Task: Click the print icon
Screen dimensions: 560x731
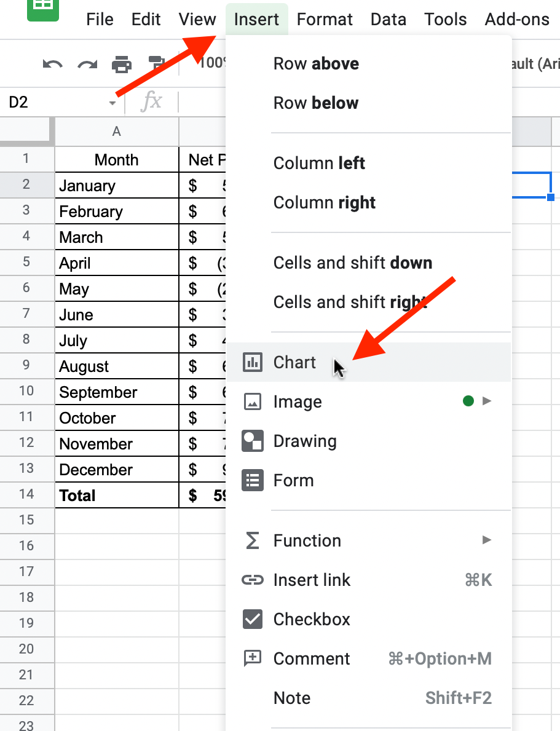Action: 122,64
